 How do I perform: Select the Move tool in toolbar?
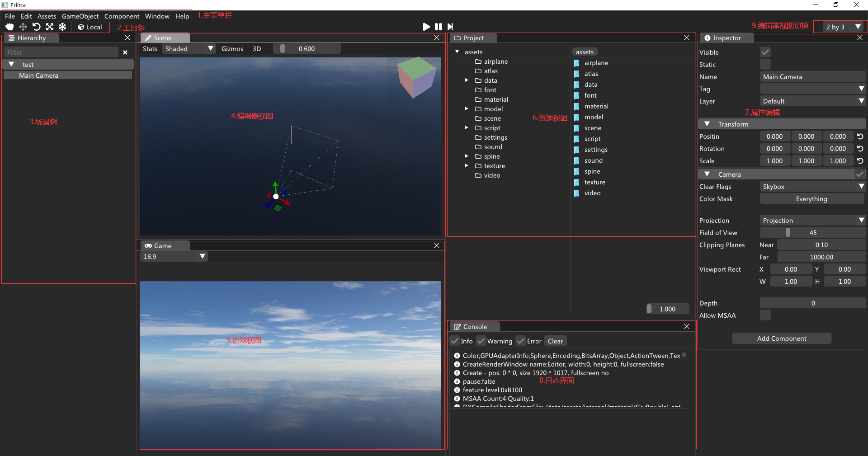point(23,27)
